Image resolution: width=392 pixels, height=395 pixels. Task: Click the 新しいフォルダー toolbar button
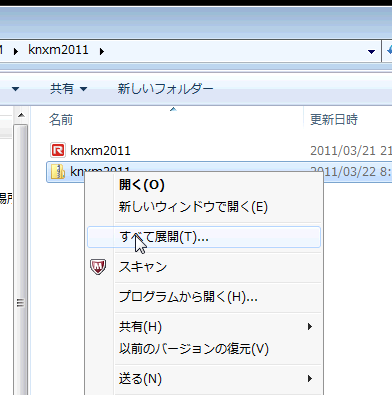(x=165, y=89)
